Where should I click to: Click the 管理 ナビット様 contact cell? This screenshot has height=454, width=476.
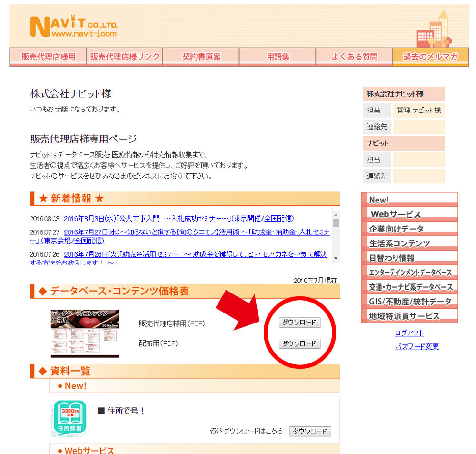[419, 111]
